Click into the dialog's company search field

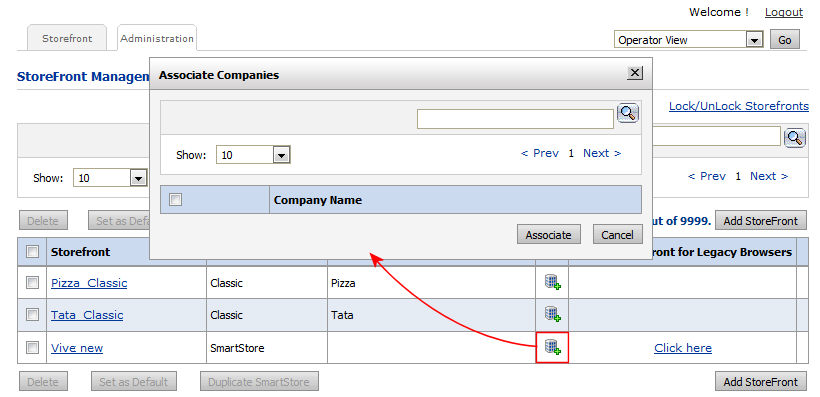tap(515, 119)
